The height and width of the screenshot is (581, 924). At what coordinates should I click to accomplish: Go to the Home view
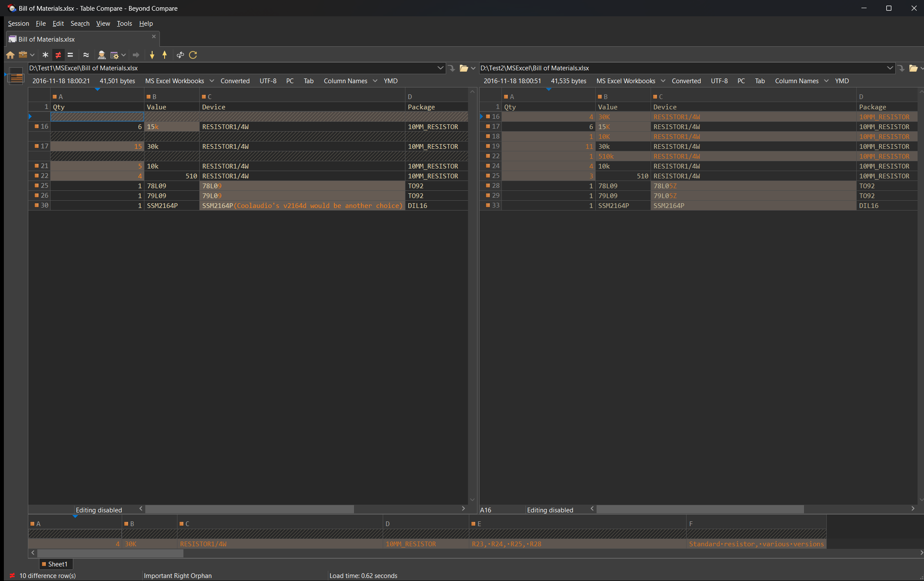click(10, 55)
